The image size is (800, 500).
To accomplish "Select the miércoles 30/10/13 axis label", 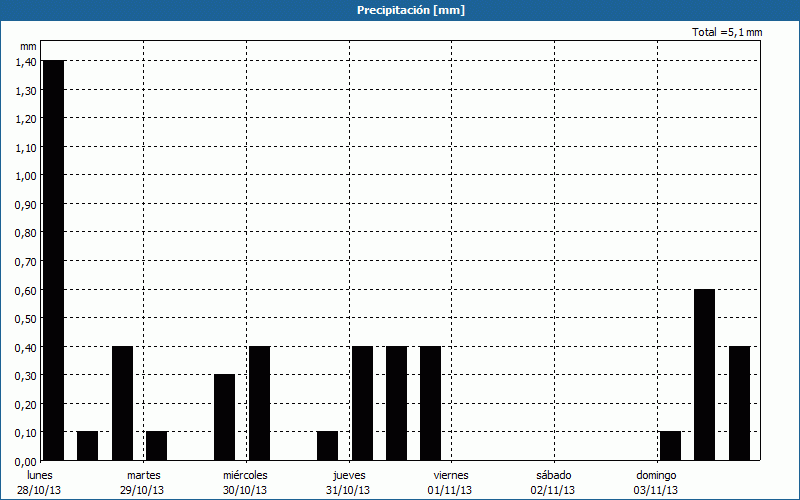I will click(x=245, y=483).
